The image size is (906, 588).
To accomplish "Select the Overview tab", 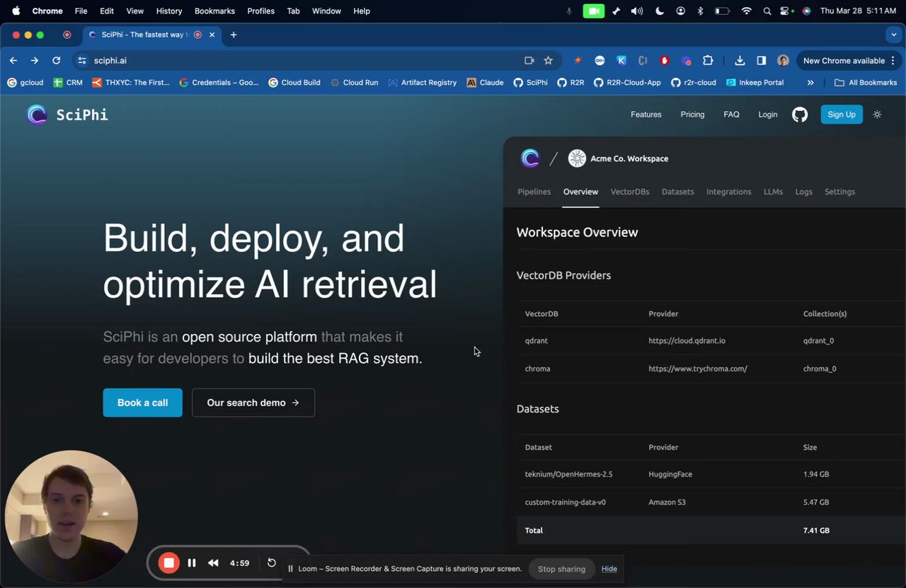I will [580, 192].
